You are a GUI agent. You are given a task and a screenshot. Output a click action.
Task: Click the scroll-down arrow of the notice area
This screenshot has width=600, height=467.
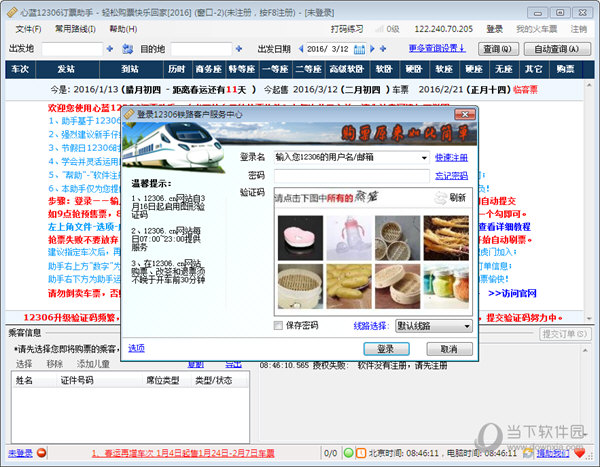(589, 318)
